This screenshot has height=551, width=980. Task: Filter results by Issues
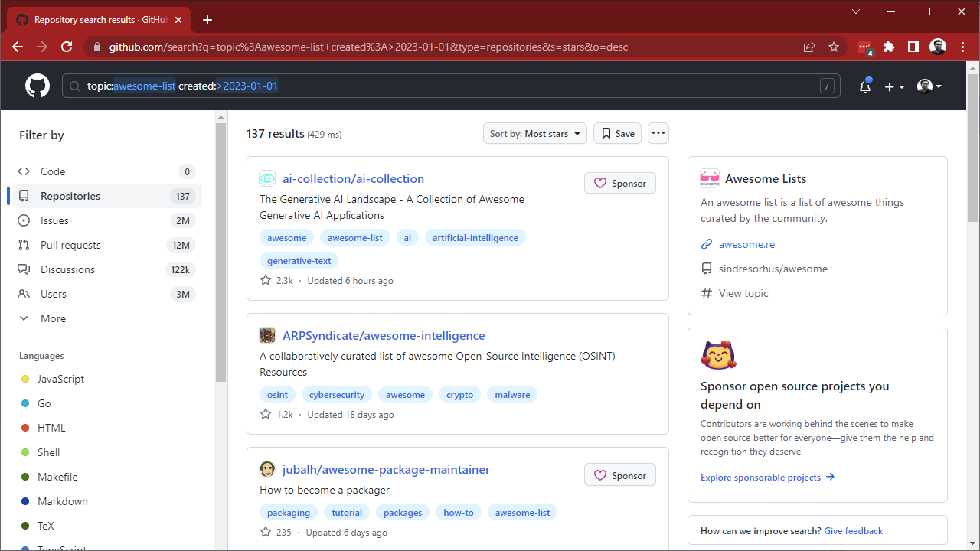107,220
